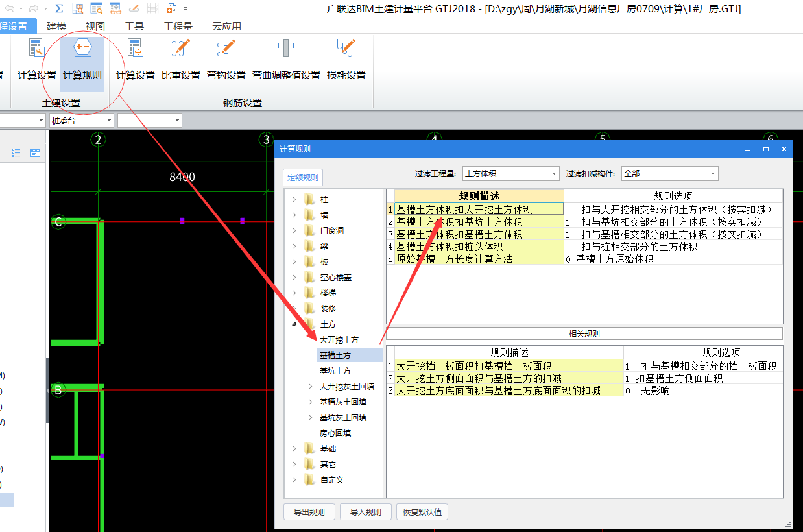Open the quick access toolbar customize arrow
This screenshot has height=532, width=803.
(186, 9)
